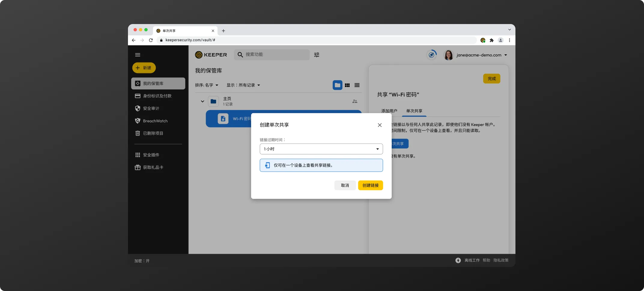Click the blue 单次共享 button in panel
This screenshot has height=291, width=644.
tap(400, 144)
